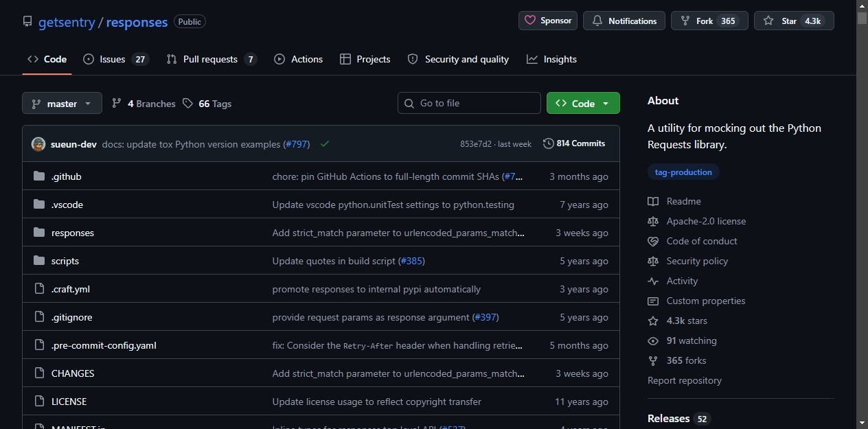Viewport: 868px width, 429px height.
Task: Click the file icon for CHANGES
Action: coord(39,373)
